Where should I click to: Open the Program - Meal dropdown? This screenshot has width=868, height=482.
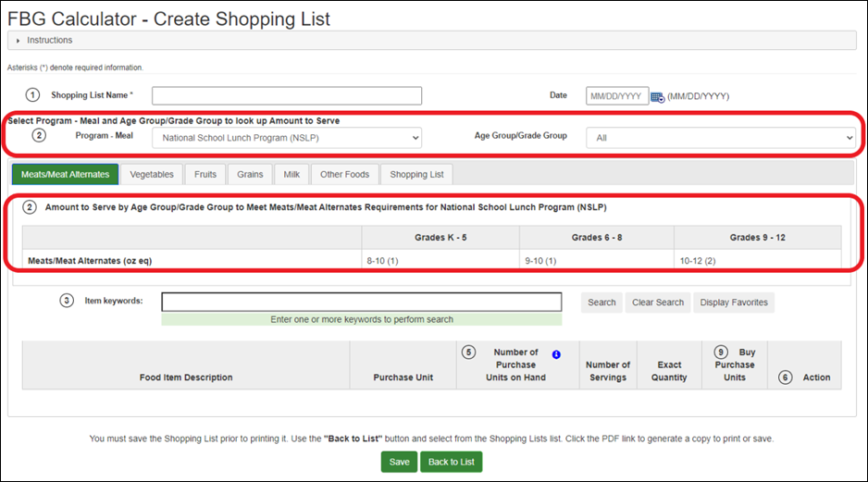pos(286,137)
